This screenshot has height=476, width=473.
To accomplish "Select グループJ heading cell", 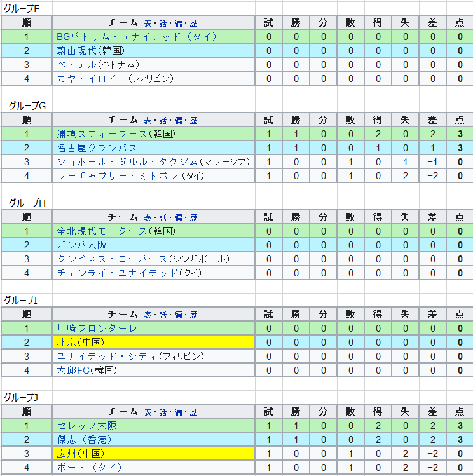I will coord(27,397).
